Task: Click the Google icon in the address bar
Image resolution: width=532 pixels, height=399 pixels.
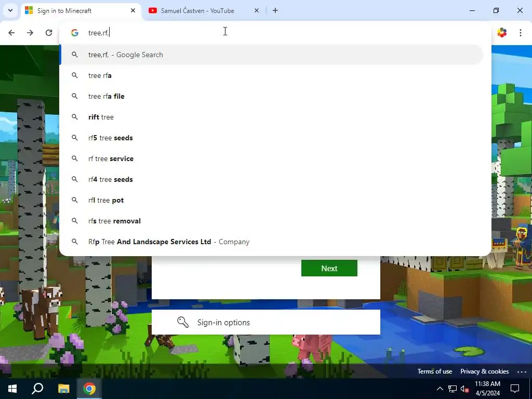Action: [75, 33]
